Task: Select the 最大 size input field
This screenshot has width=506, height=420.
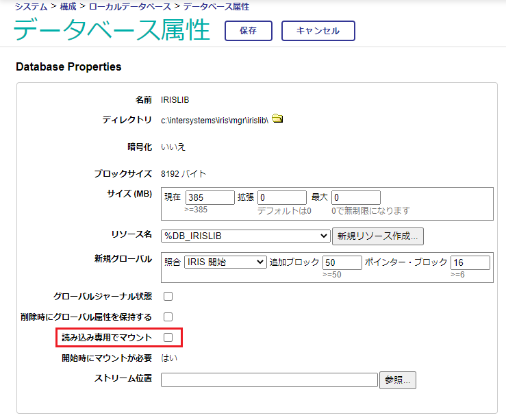Action: point(355,197)
